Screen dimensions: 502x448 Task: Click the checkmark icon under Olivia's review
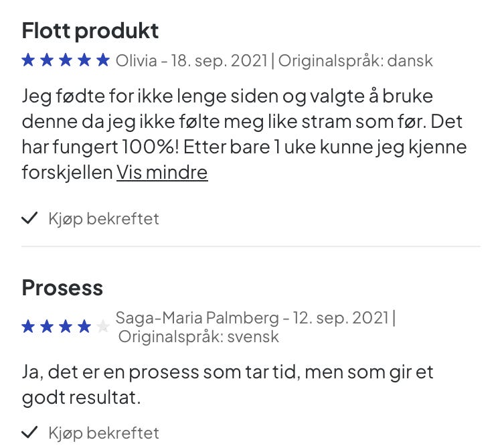pos(29,218)
